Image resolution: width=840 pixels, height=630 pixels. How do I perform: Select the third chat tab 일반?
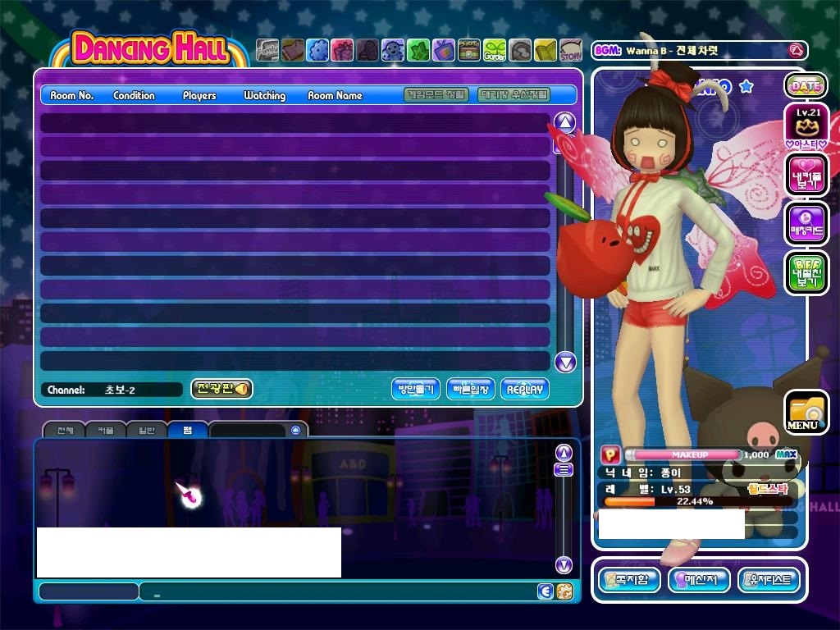[x=146, y=430]
